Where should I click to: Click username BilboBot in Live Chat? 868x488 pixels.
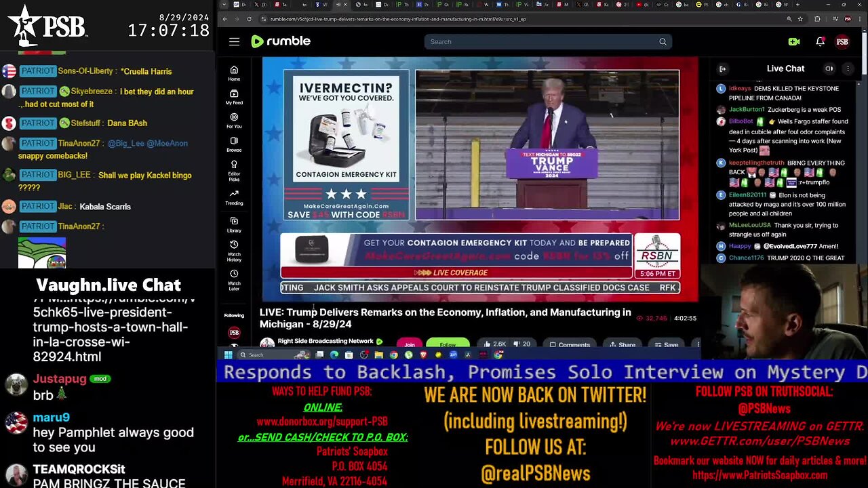(741, 121)
